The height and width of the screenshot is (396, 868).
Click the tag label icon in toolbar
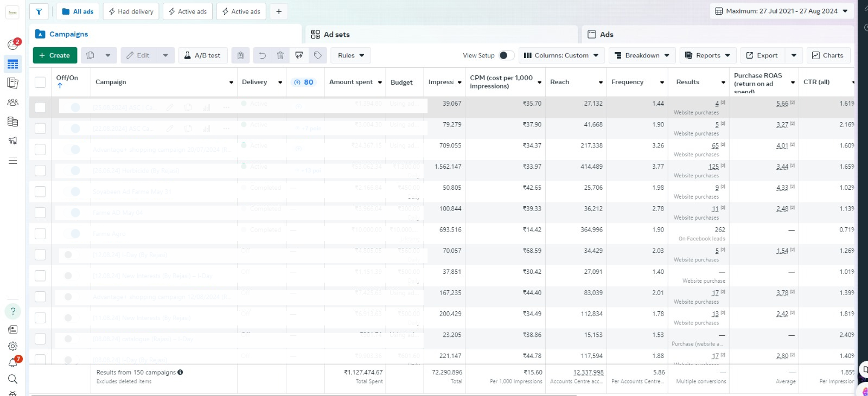click(318, 55)
